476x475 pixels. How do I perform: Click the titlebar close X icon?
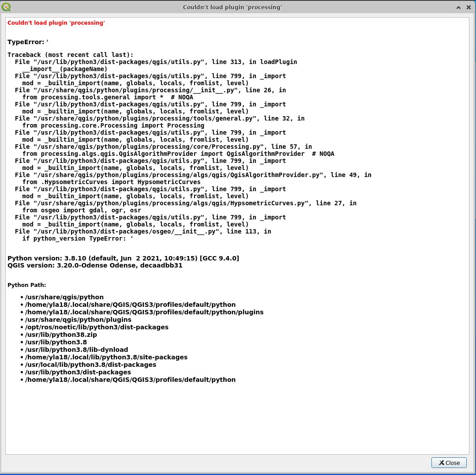(469, 7)
